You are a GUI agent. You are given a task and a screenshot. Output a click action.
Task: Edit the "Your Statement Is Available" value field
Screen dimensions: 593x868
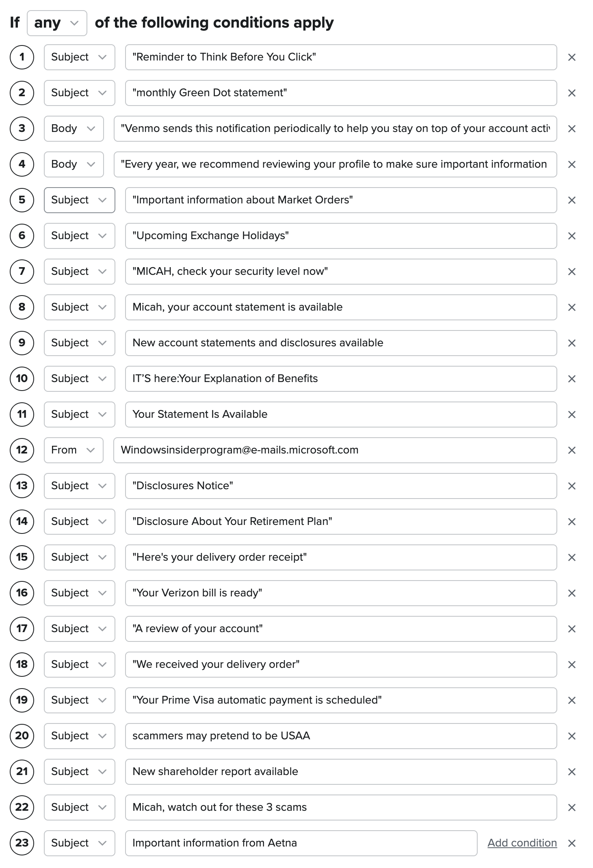coord(341,415)
